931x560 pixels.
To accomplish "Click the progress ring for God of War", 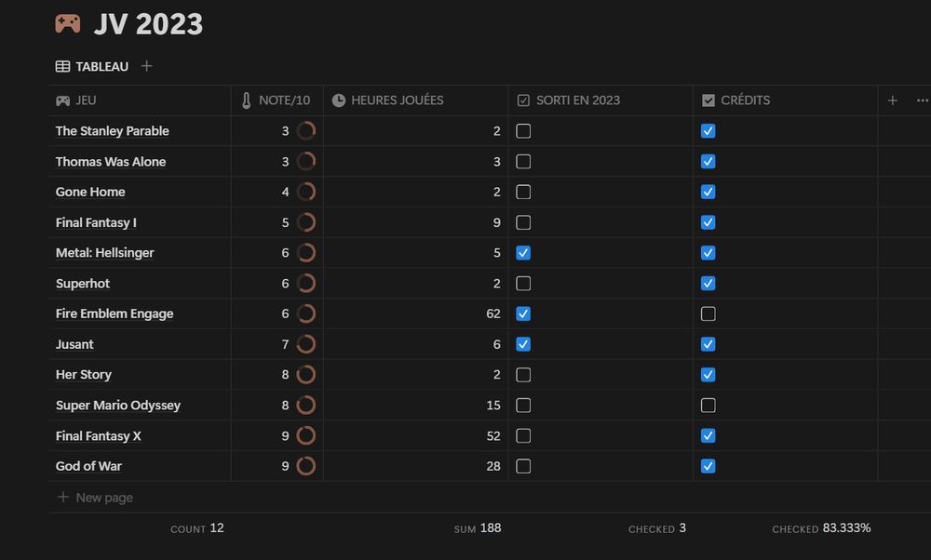I will [x=305, y=466].
